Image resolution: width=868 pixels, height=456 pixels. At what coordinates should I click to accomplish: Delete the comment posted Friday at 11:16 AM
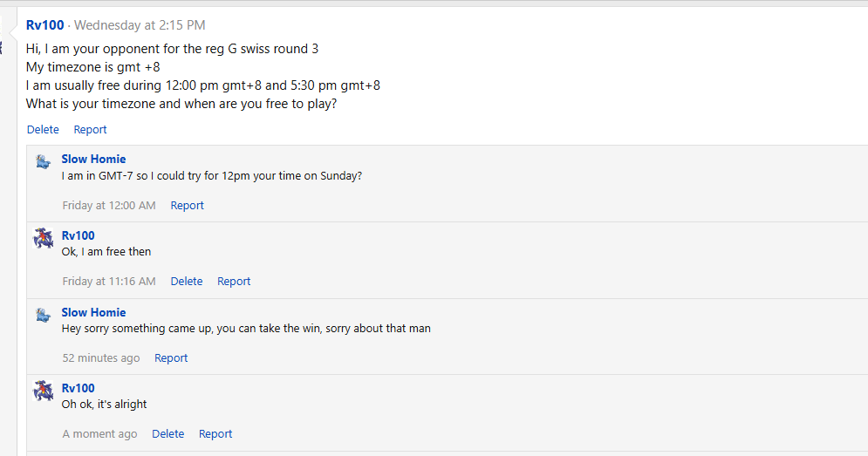tap(186, 282)
